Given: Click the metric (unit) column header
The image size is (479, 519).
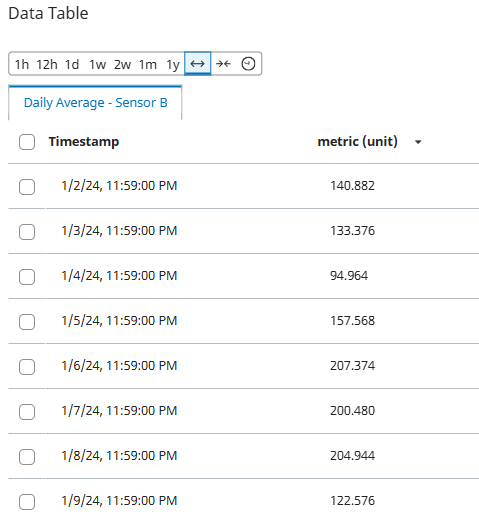Looking at the screenshot, I should 357,141.
